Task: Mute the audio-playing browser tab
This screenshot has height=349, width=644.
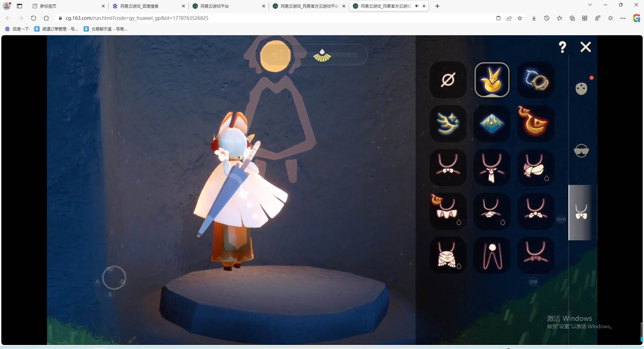Action: pyautogui.click(x=417, y=6)
